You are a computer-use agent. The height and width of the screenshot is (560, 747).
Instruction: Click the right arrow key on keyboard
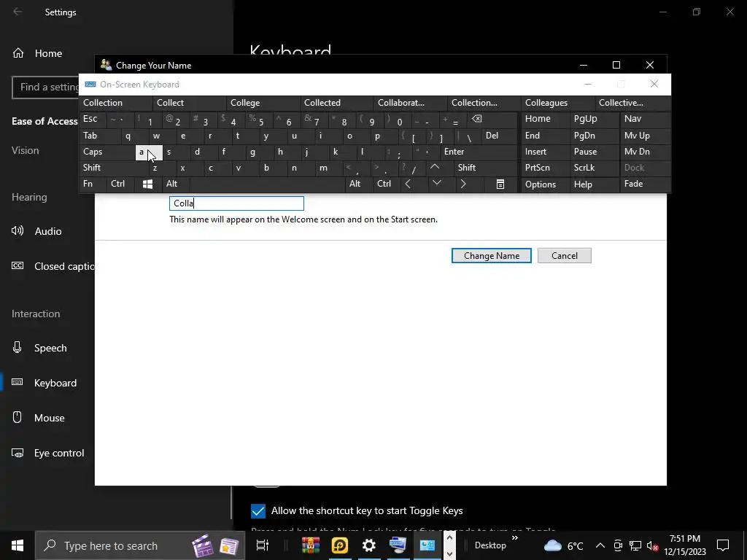(x=463, y=184)
